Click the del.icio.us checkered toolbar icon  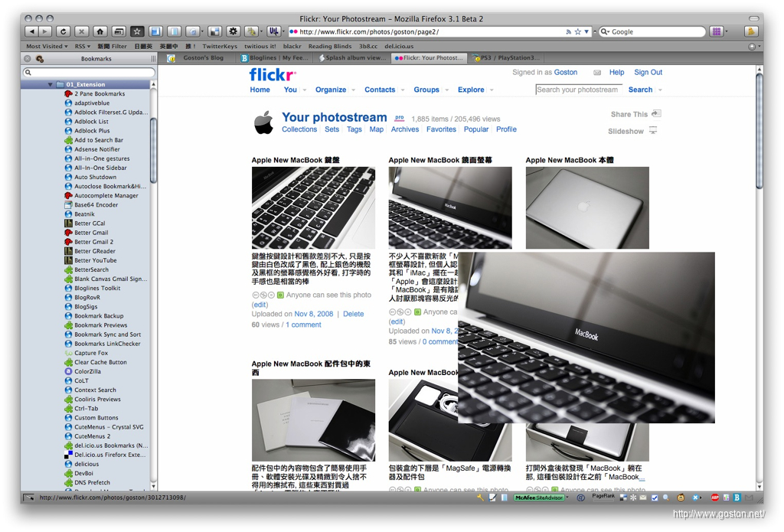[x=214, y=31]
